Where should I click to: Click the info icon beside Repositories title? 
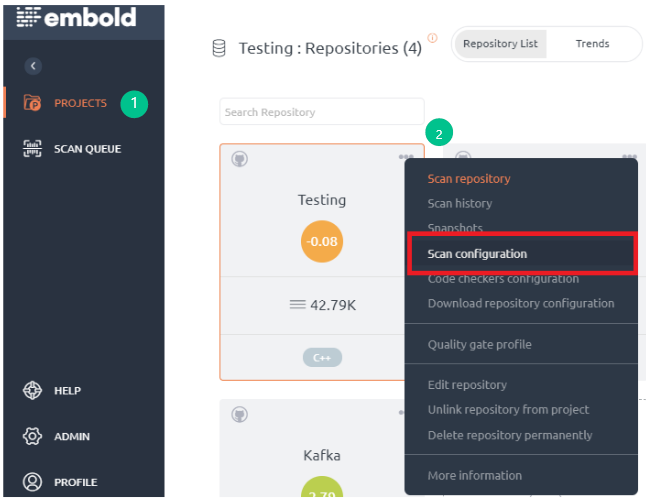pos(432,38)
